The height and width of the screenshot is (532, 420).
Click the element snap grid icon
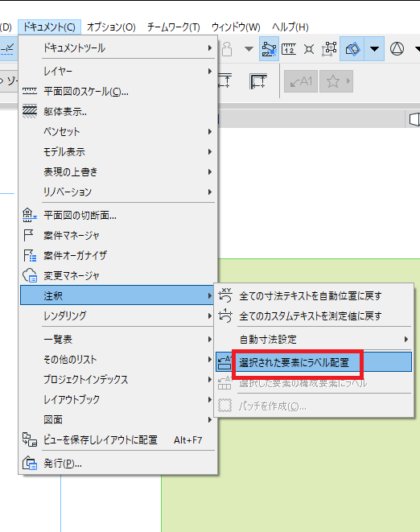(329, 49)
